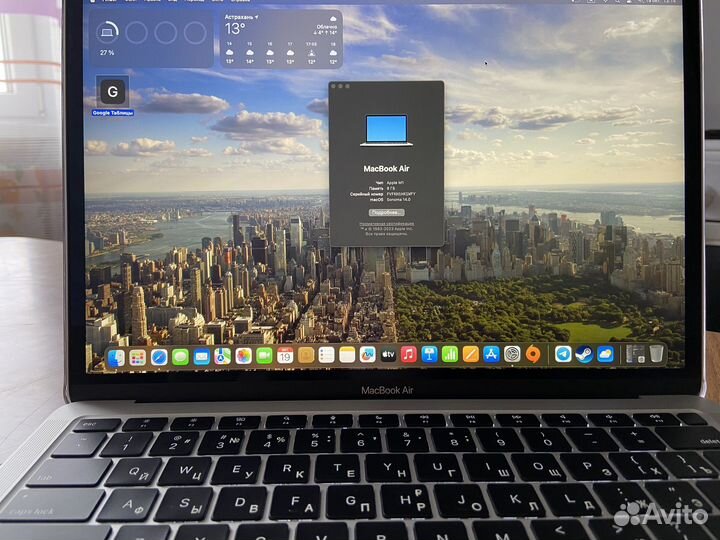Open Numbers from the Dock

tap(450, 354)
